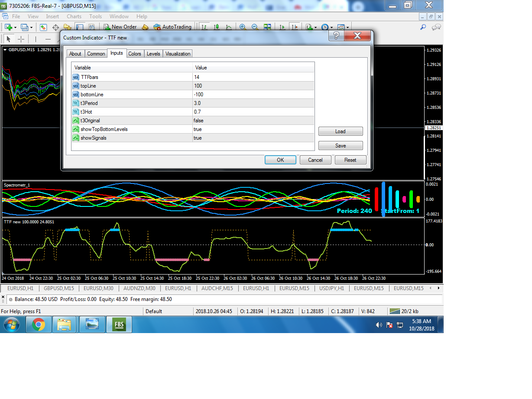Open the Charts menu
Viewport: 532px width, 399px height.
74,16
